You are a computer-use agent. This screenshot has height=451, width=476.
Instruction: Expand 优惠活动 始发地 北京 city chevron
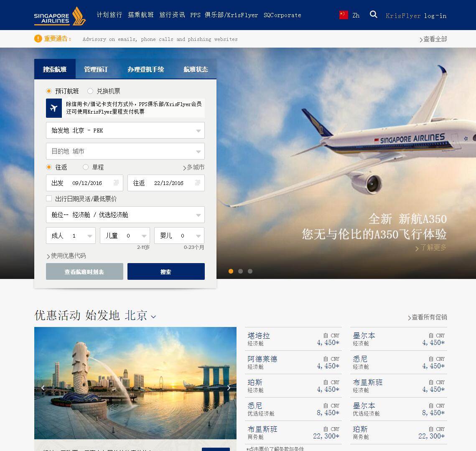[153, 317]
